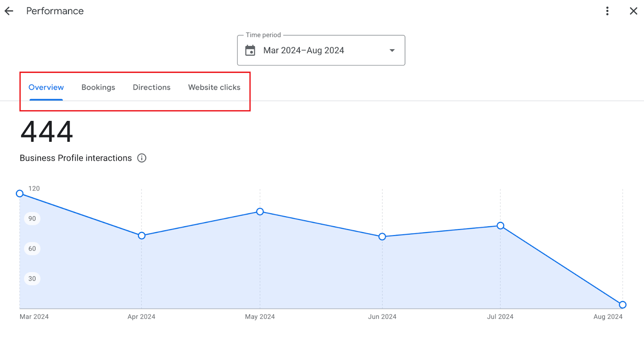644x347 pixels.
Task: Click the May 2024 axis label
Action: point(260,317)
